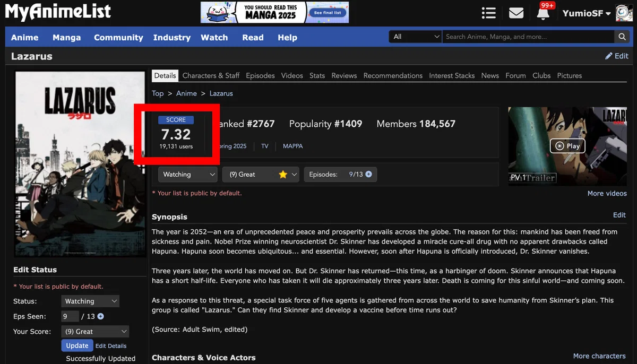Click Edit link beside Synopsis heading
Viewport: 637px width, 364px height.
[x=619, y=215]
